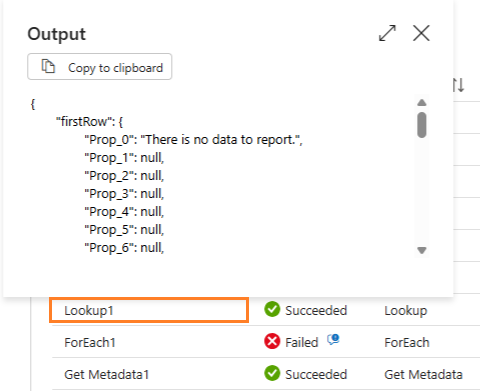Viewport: 480px width, 391px height.
Task: Click the Lookup activity type cell
Action: (x=406, y=310)
